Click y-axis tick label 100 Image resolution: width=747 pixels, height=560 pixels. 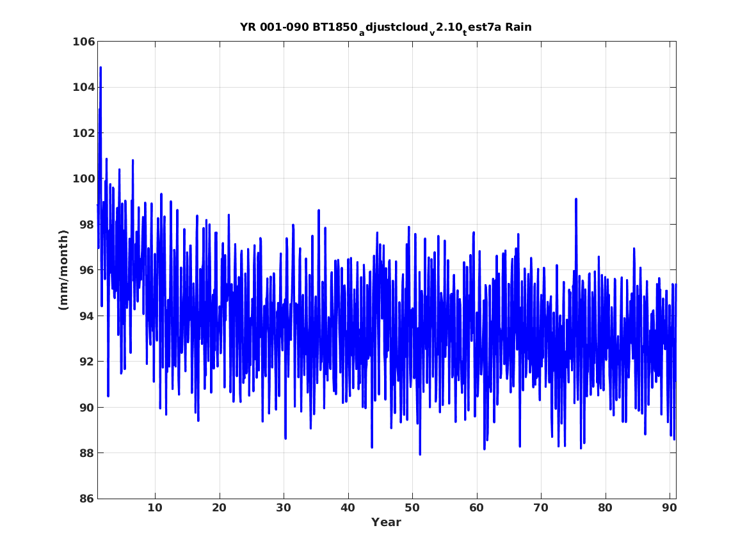click(84, 179)
